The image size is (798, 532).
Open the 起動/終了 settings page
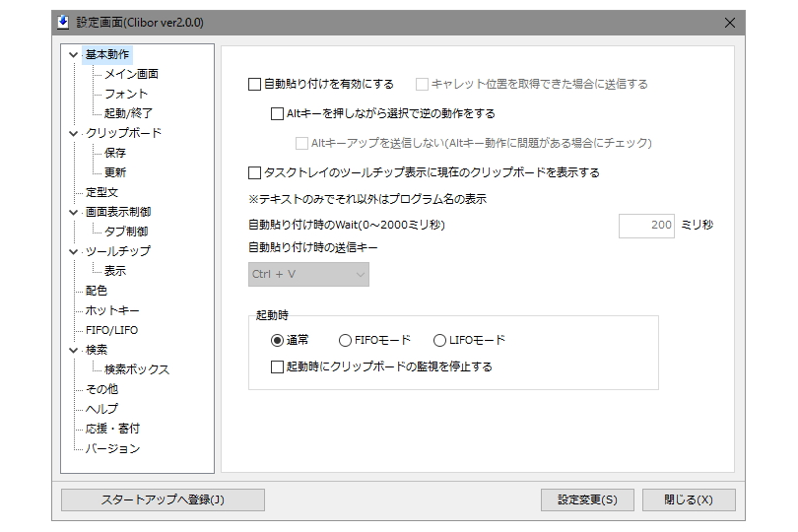128,113
